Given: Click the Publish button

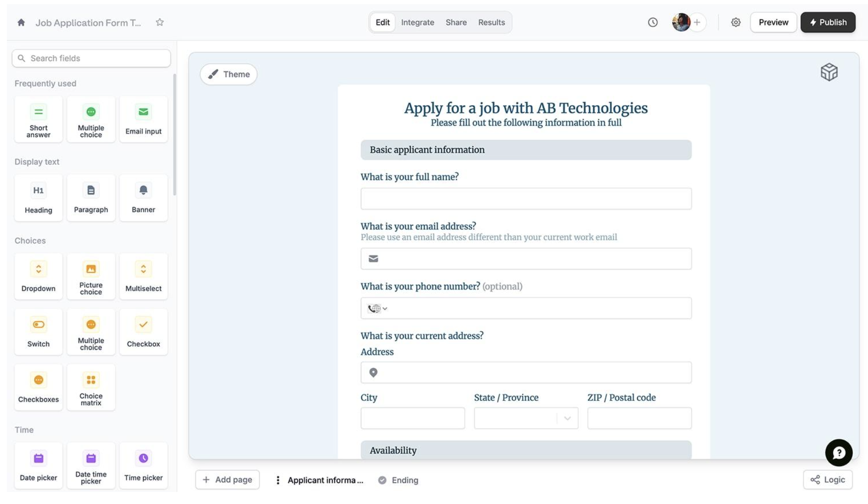Looking at the screenshot, I should (827, 22).
